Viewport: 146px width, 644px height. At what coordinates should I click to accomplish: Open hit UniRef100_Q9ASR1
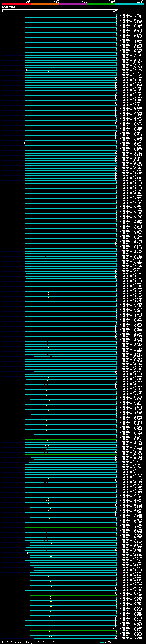[x=131, y=27]
